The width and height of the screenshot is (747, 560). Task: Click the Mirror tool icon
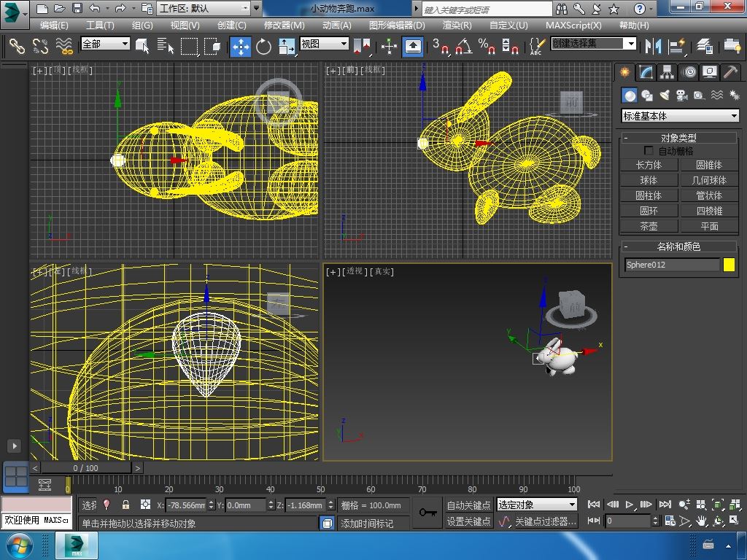[x=653, y=46]
